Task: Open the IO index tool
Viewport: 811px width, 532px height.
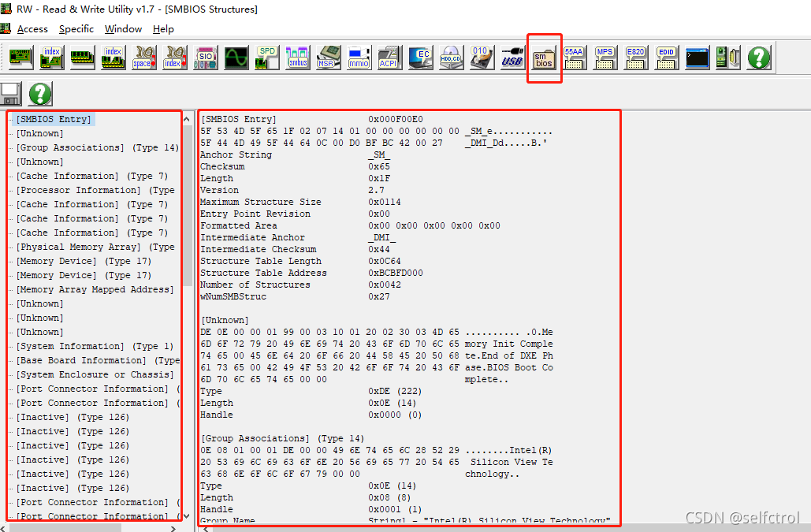Action: (175, 58)
